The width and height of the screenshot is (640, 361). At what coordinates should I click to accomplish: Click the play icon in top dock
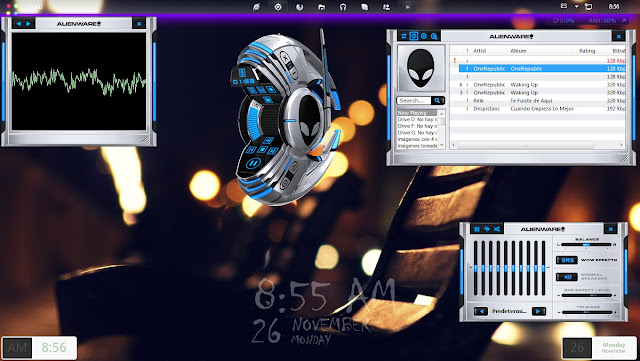pyautogui.click(x=407, y=7)
